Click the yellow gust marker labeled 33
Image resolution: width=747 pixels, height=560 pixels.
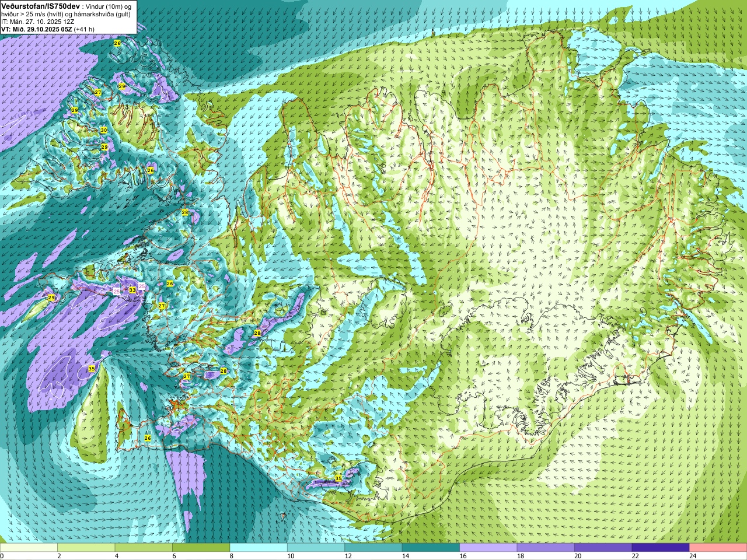(132, 290)
